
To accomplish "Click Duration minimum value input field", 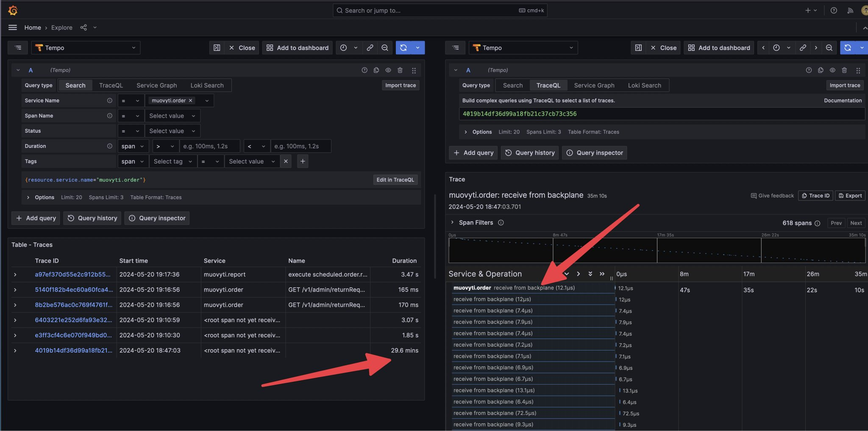I will [210, 146].
